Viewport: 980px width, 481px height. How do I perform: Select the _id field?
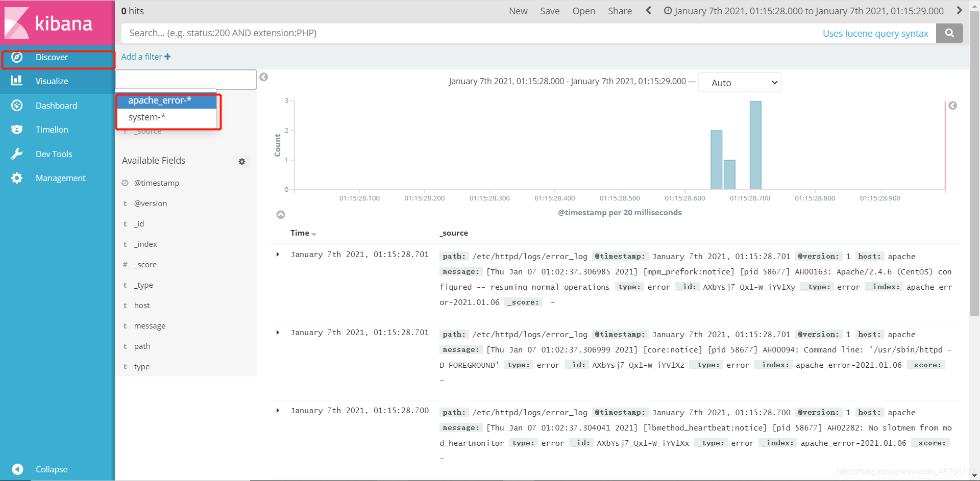[x=139, y=224]
